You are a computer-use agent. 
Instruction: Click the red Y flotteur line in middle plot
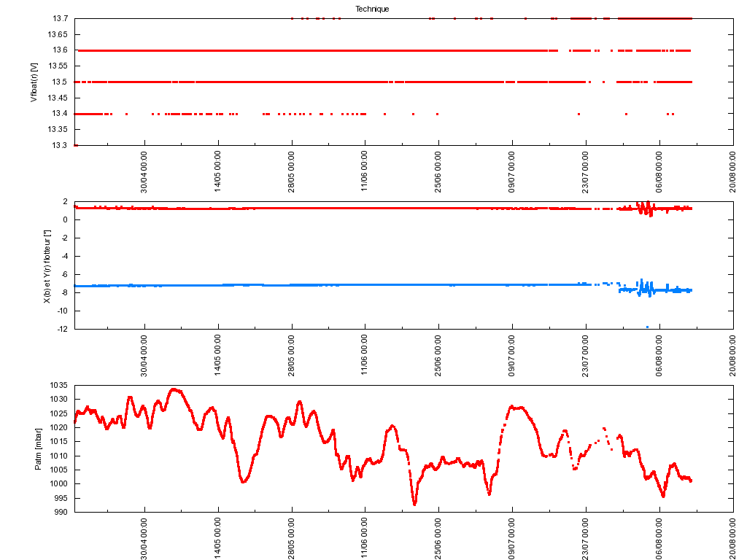(x=328, y=208)
